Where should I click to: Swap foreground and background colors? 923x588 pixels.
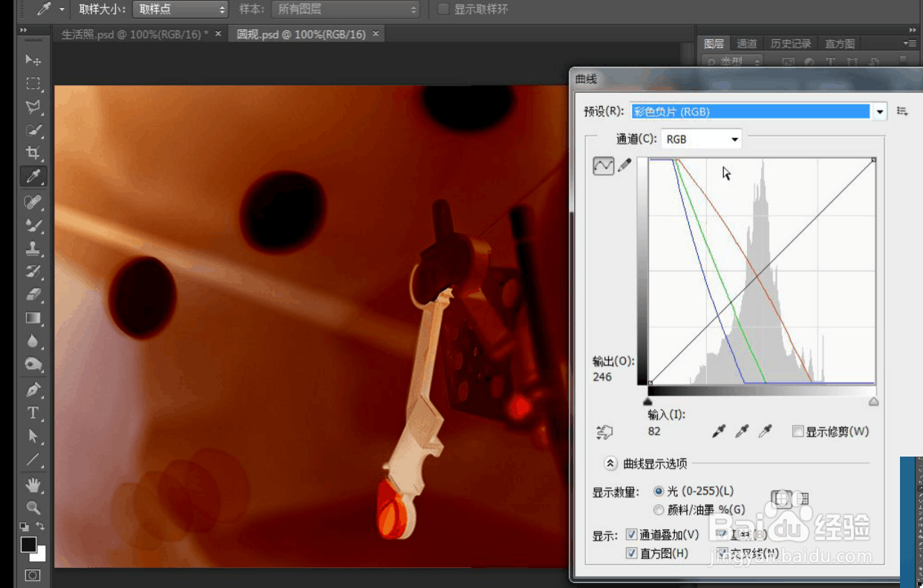(x=41, y=526)
